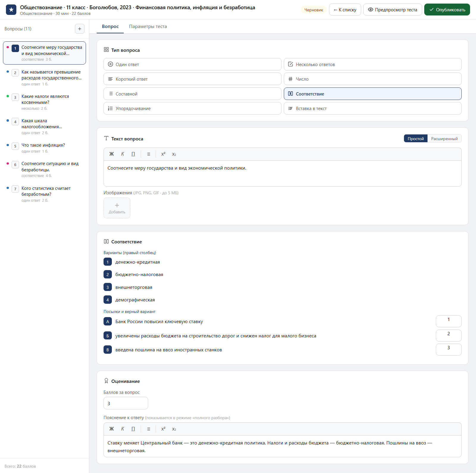Apply bold in question text toolbar
The image size is (476, 473).
112,154
